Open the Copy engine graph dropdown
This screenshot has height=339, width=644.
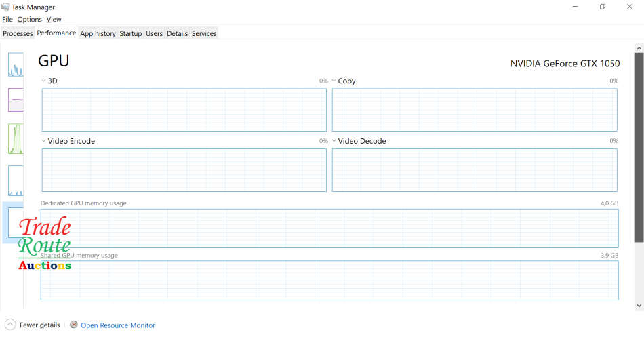[334, 81]
